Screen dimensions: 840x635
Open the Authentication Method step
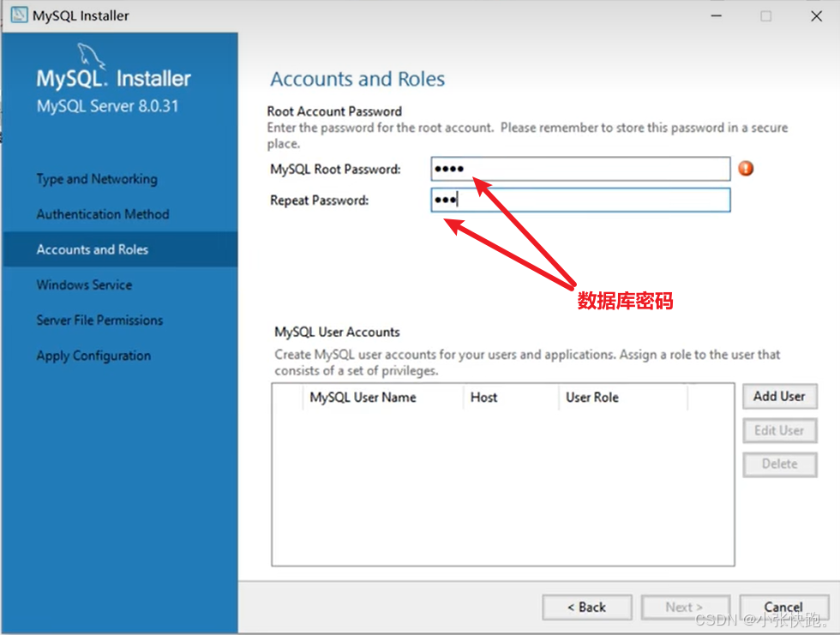[103, 214]
